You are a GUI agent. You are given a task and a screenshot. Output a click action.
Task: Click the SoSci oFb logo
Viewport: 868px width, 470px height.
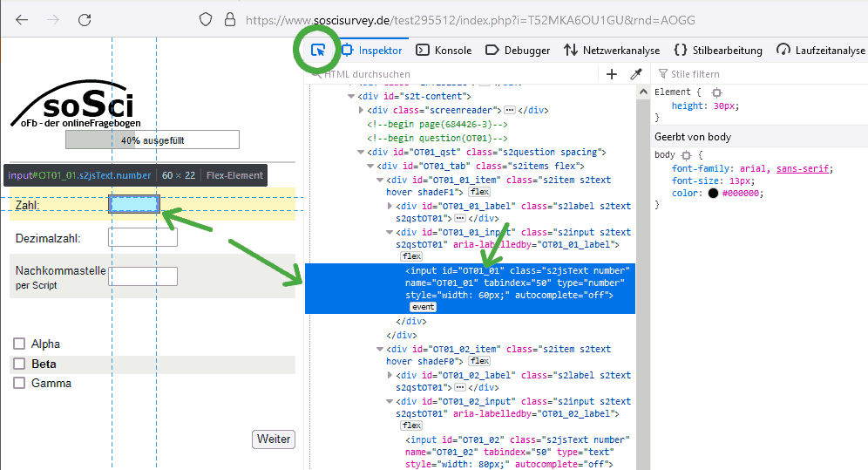pyautogui.click(x=76, y=104)
